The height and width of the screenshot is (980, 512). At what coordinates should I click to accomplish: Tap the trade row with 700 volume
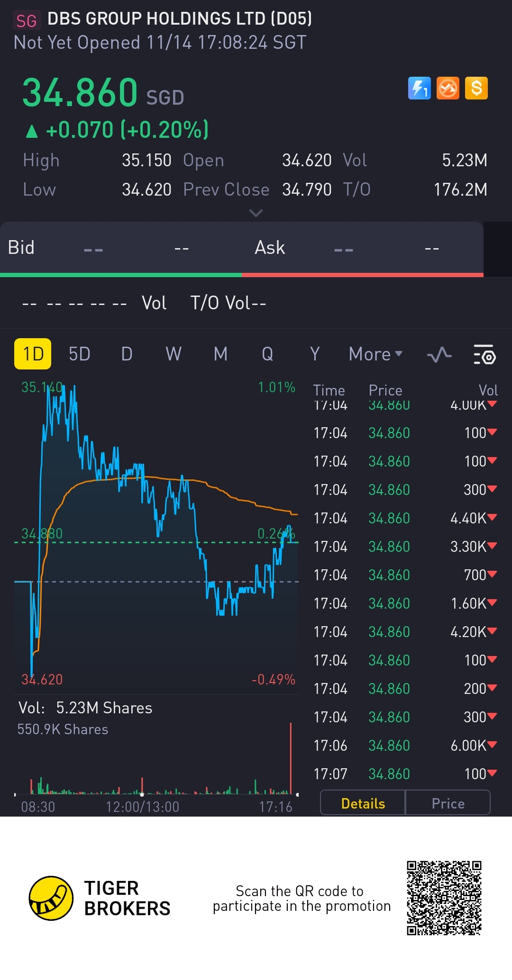point(405,575)
